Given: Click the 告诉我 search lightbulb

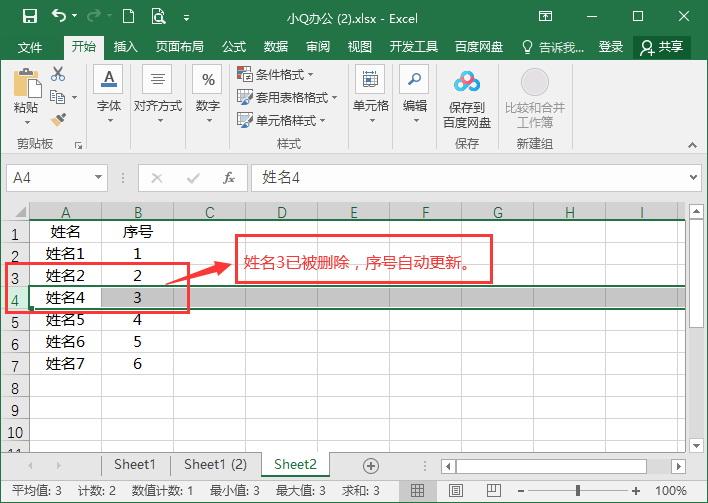Looking at the screenshot, I should tap(527, 47).
